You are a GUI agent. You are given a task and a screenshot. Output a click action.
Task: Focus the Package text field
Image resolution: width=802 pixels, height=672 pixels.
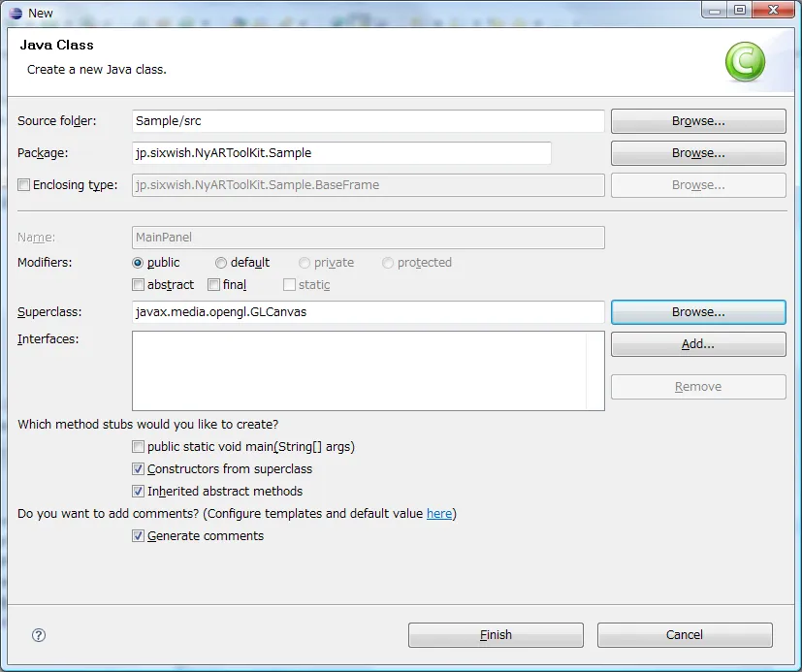(x=341, y=153)
